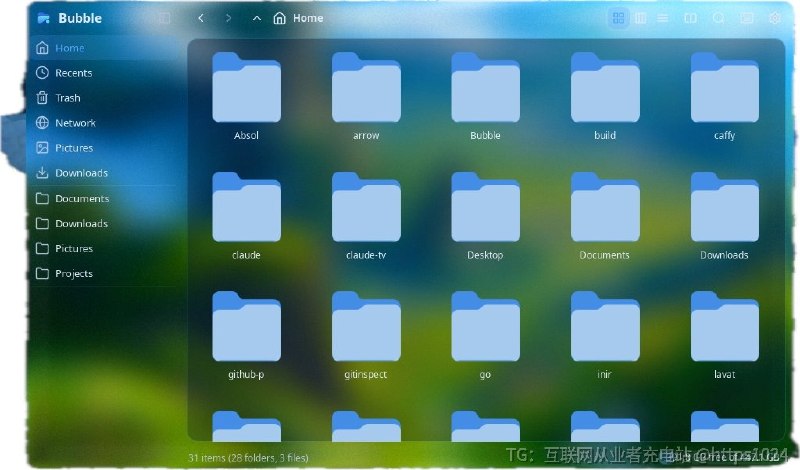
Task: Select the Desktop folder
Action: coord(485,216)
